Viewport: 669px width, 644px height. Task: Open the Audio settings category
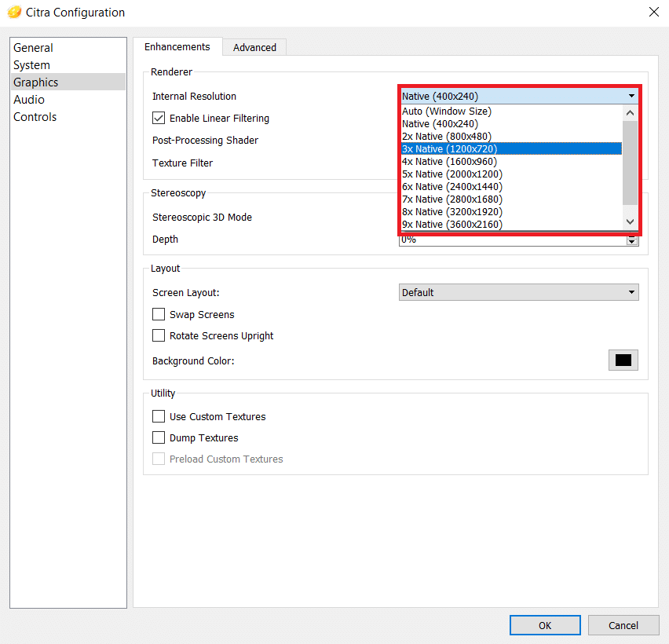pyautogui.click(x=29, y=100)
